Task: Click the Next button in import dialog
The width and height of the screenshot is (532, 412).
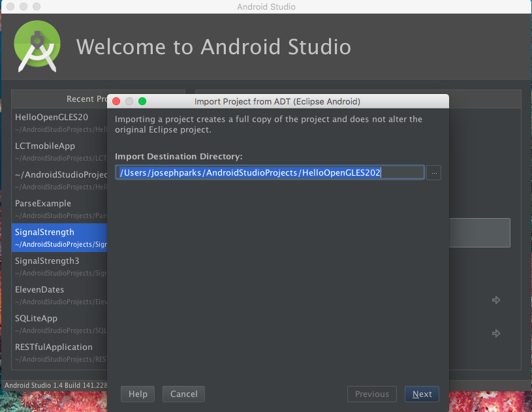Action: coord(422,394)
